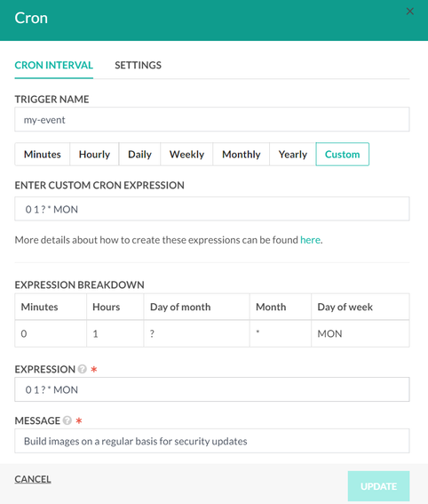Click the CANCEL link

pos(33,479)
